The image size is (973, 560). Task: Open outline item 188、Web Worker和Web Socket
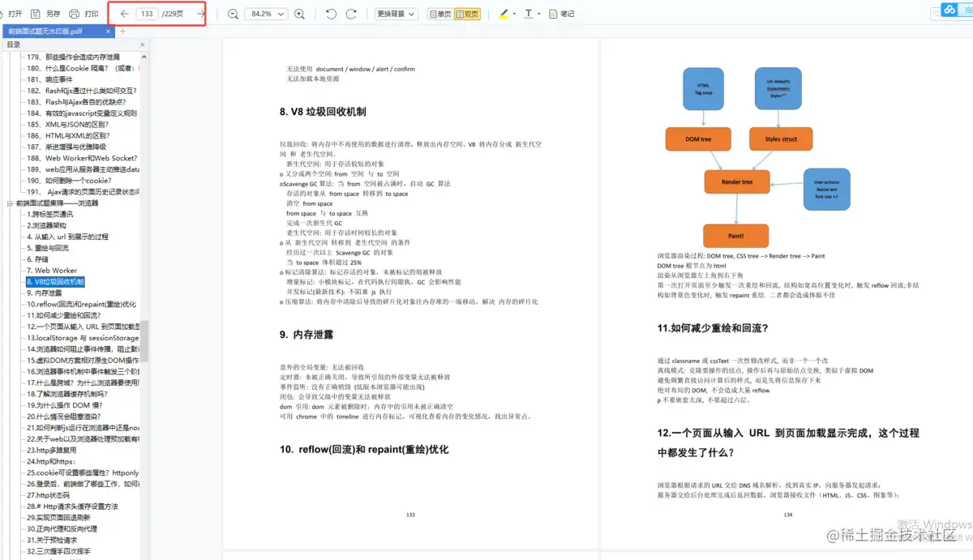coord(82,158)
